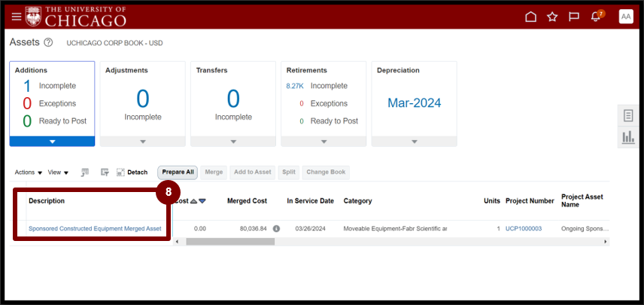644x305 pixels.
Task: Click the Assets help question icon
Action: (x=48, y=42)
